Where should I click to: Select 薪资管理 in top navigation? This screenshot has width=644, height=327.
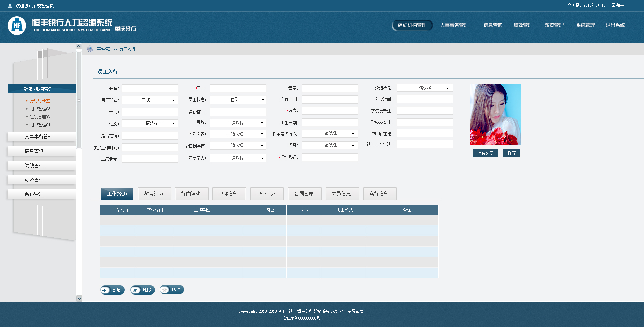tap(554, 25)
